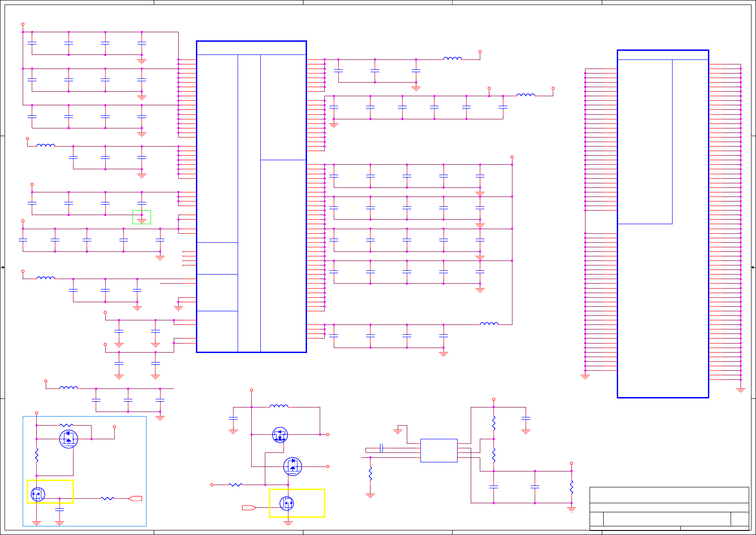Screen dimensions: 756x535
Task: Click the middle MOSFET in the bottom-center circuit
Action: 293,466
